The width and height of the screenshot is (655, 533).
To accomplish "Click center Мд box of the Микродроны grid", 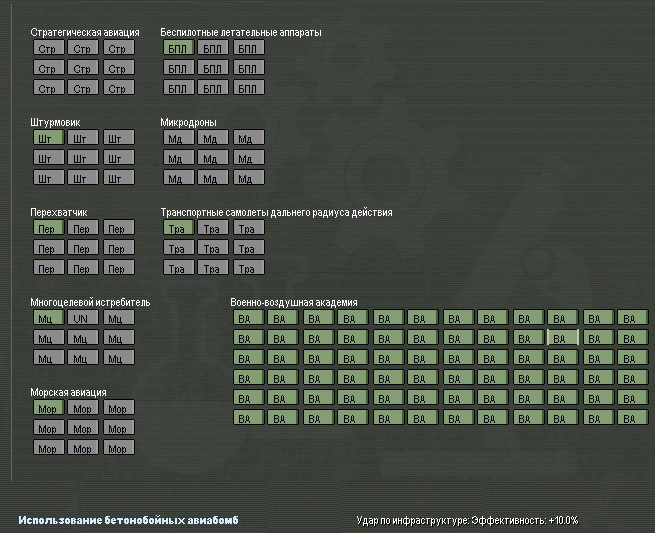I will [x=213, y=157].
